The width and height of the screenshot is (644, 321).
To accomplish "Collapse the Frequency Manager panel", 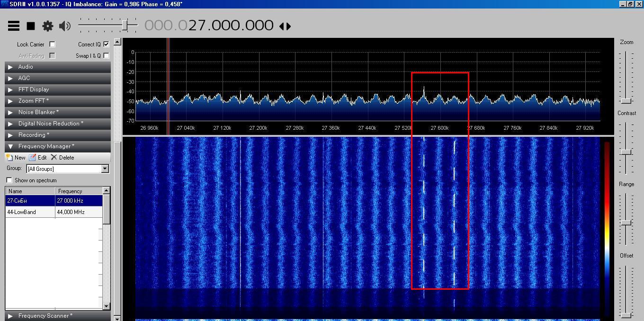I will pos(58,146).
